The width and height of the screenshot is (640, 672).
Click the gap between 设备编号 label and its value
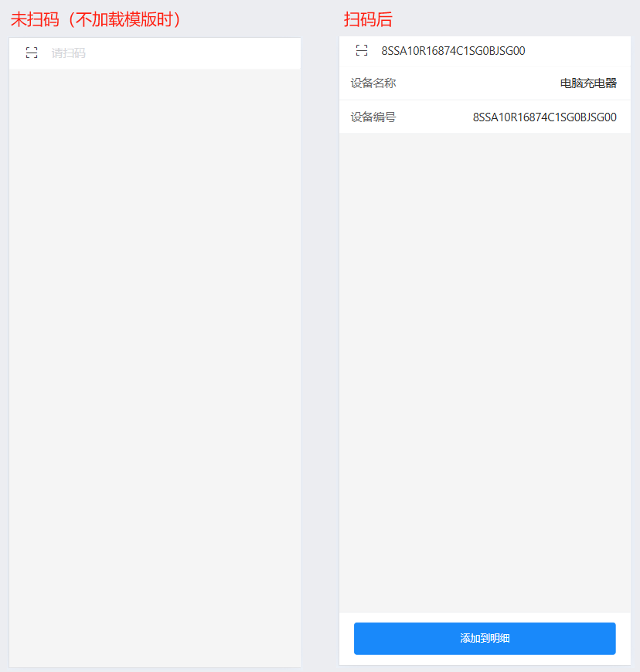pos(434,117)
